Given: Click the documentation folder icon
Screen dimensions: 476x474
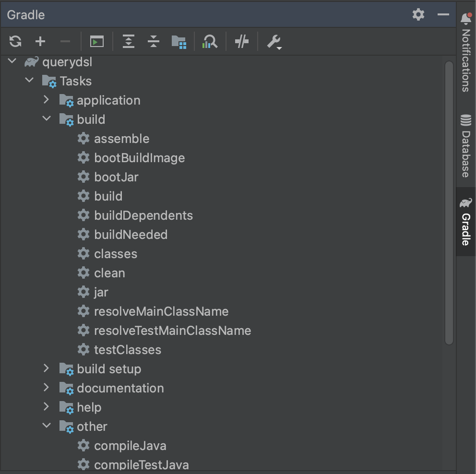Looking at the screenshot, I should [x=66, y=389].
